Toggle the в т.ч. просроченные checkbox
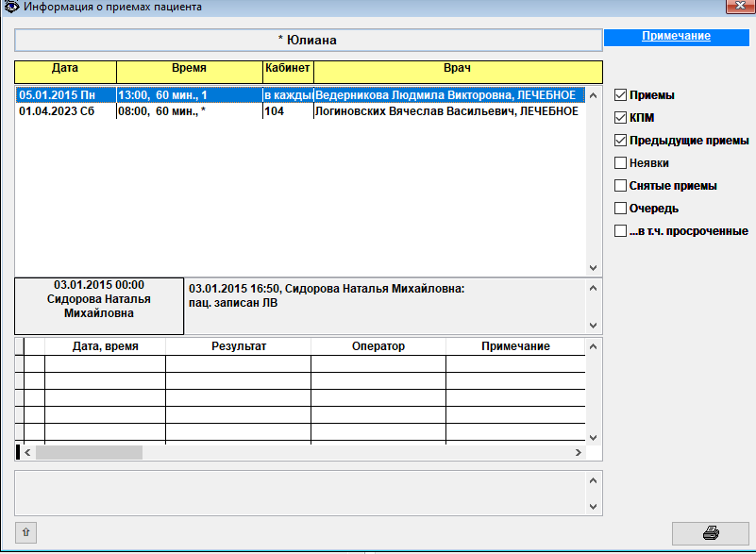Screen dimensions: 756x554 pyautogui.click(x=620, y=231)
